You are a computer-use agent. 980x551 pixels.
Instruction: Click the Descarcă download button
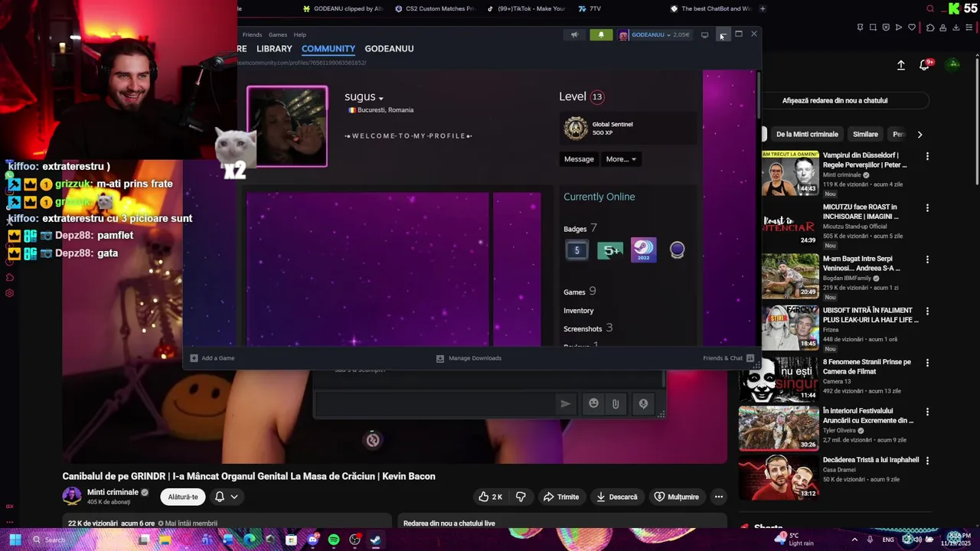pyautogui.click(x=616, y=497)
